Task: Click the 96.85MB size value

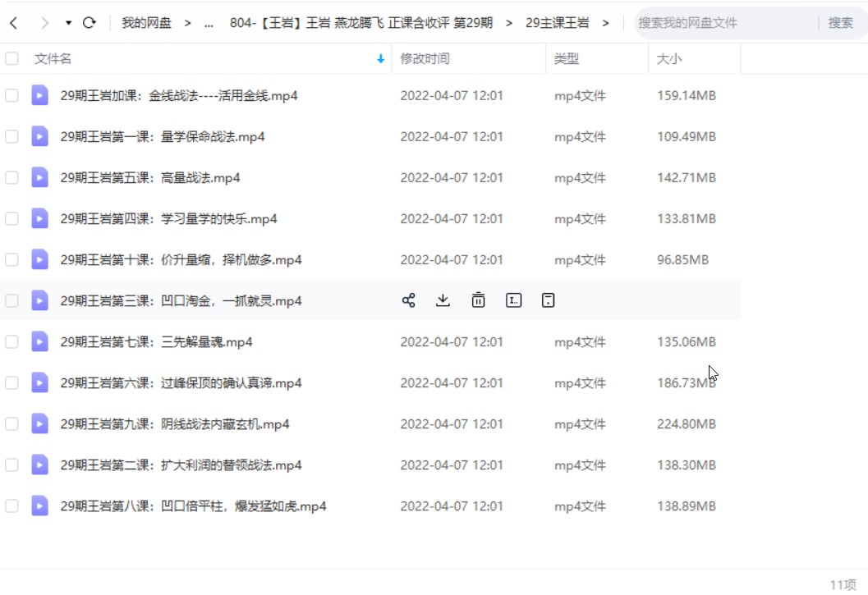Action: pyautogui.click(x=682, y=259)
